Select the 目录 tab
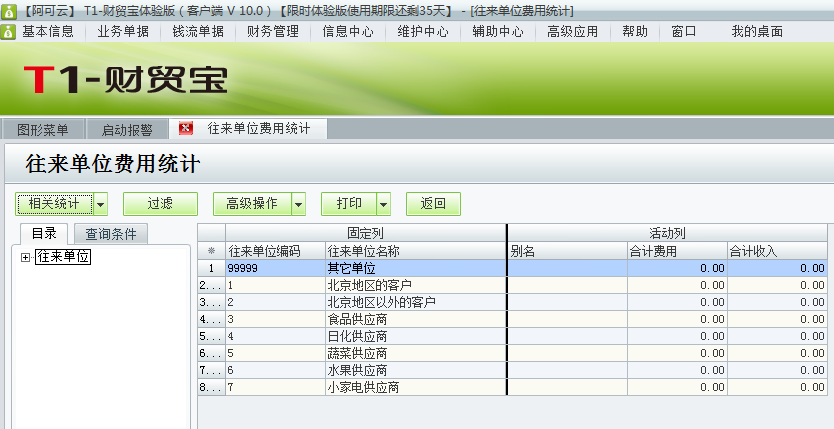This screenshot has width=834, height=429. tap(44, 233)
